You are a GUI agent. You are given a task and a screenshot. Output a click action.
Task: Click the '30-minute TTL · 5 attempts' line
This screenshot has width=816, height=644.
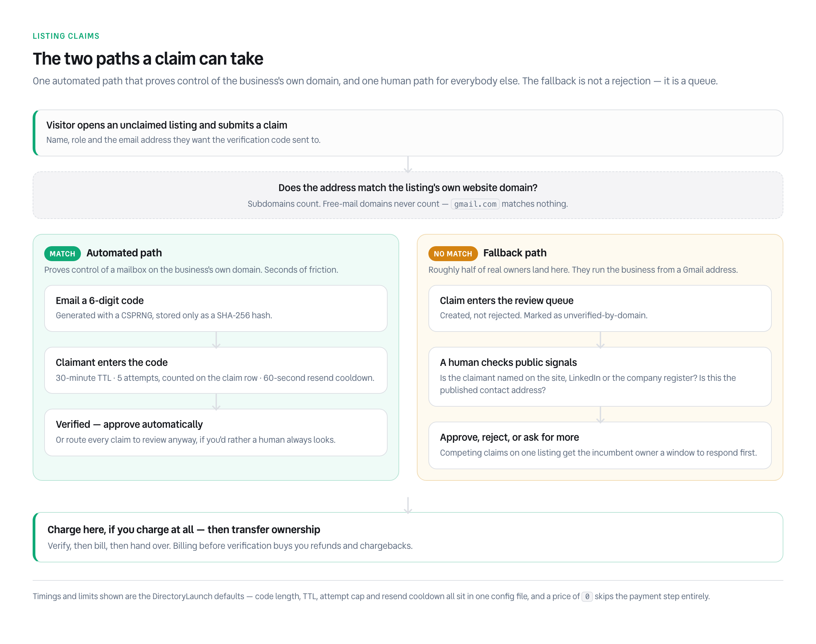coord(215,378)
